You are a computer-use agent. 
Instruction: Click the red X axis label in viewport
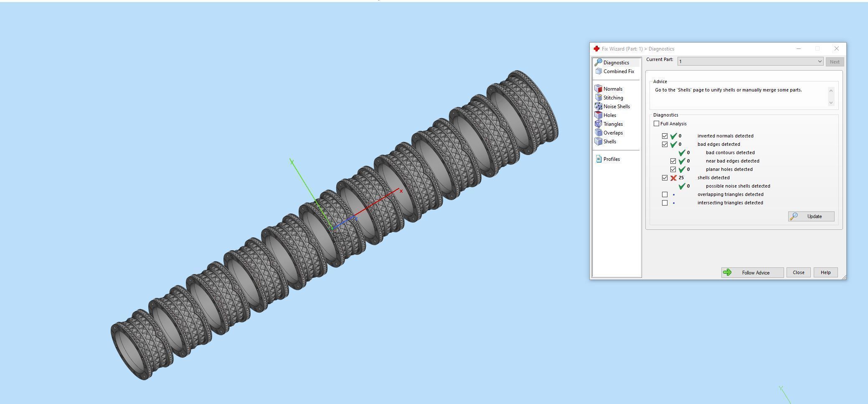(401, 191)
